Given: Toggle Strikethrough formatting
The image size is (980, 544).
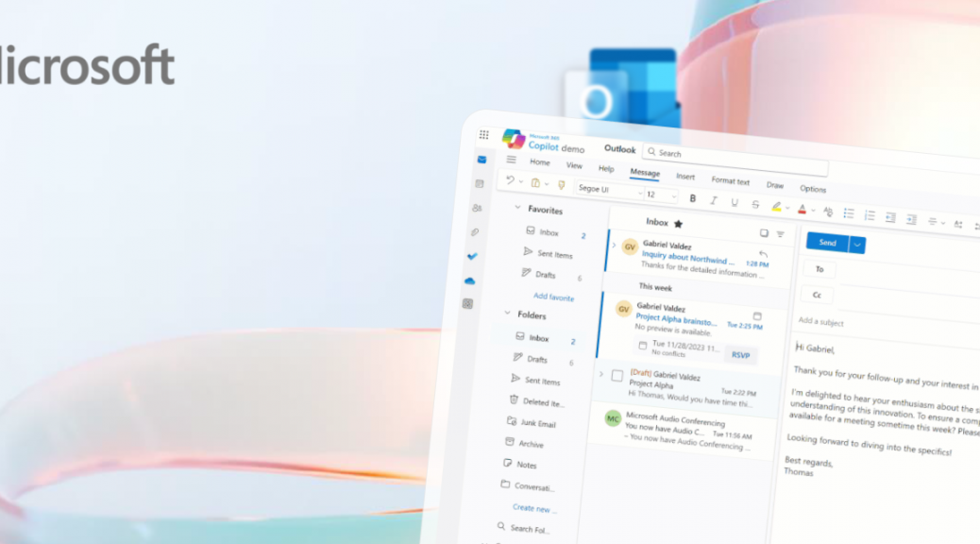Looking at the screenshot, I should point(755,204).
